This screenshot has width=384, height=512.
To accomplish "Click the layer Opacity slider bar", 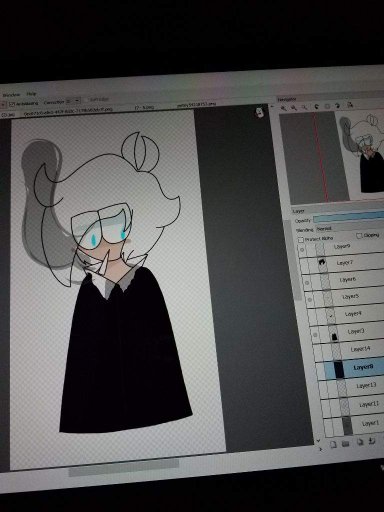I will (348, 218).
